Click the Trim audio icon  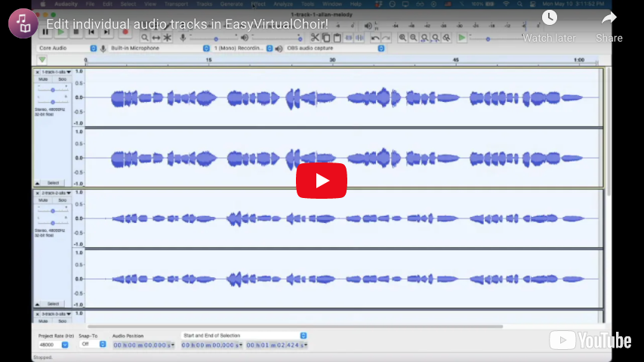[348, 38]
